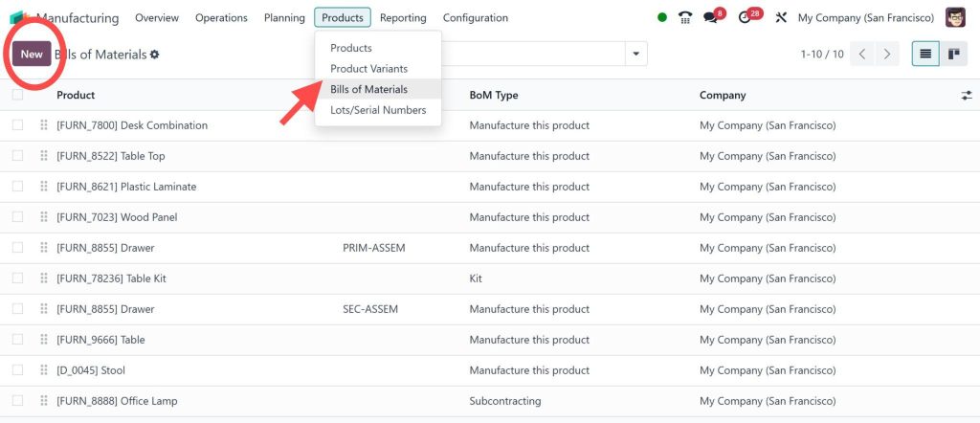
Task: Open the [FURN_8888] Office Lamp record
Action: coord(117,401)
